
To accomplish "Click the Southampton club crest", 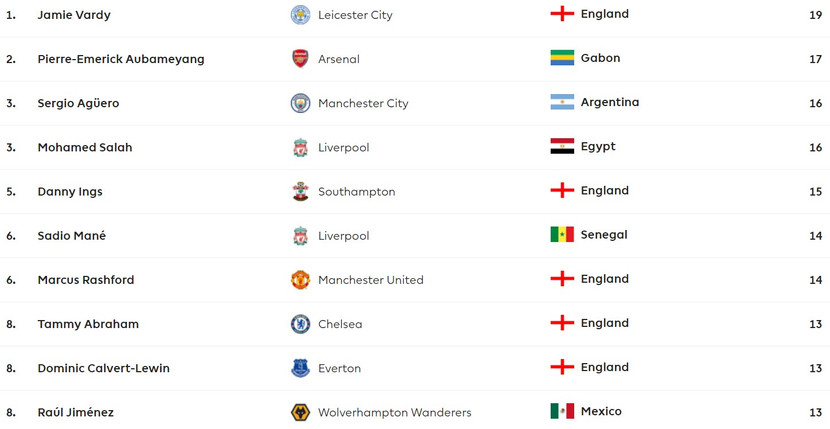I will coord(300,191).
